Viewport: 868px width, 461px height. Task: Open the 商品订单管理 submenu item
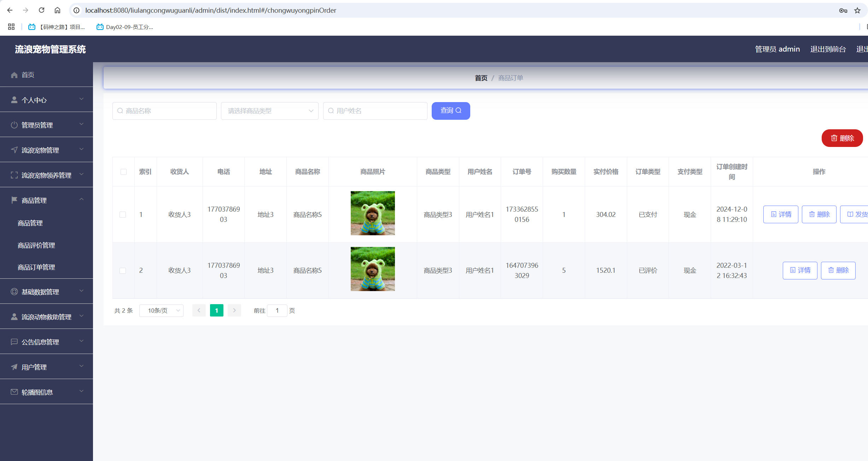coord(36,267)
